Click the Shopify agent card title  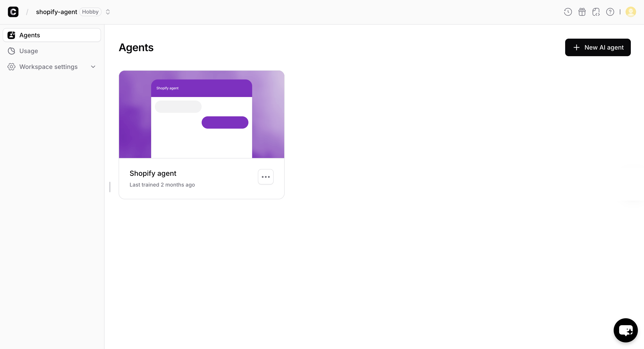[153, 173]
